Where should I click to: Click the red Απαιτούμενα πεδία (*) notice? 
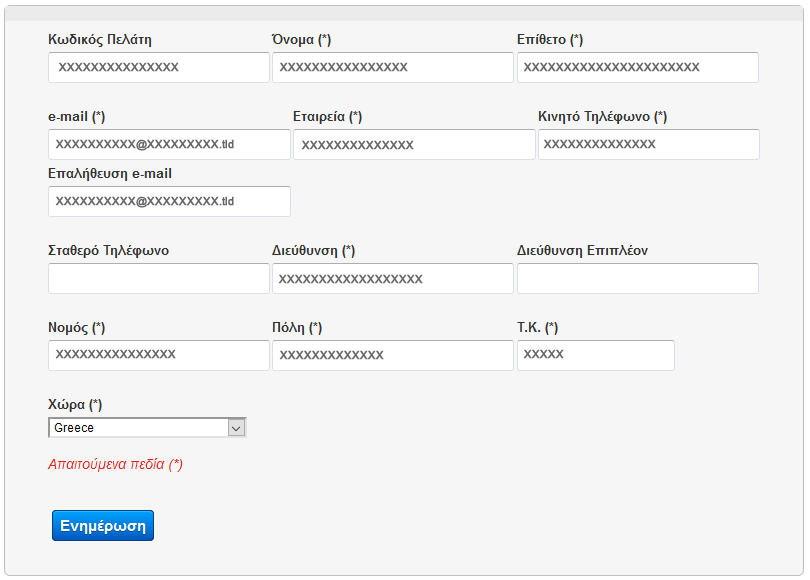[x=115, y=465]
